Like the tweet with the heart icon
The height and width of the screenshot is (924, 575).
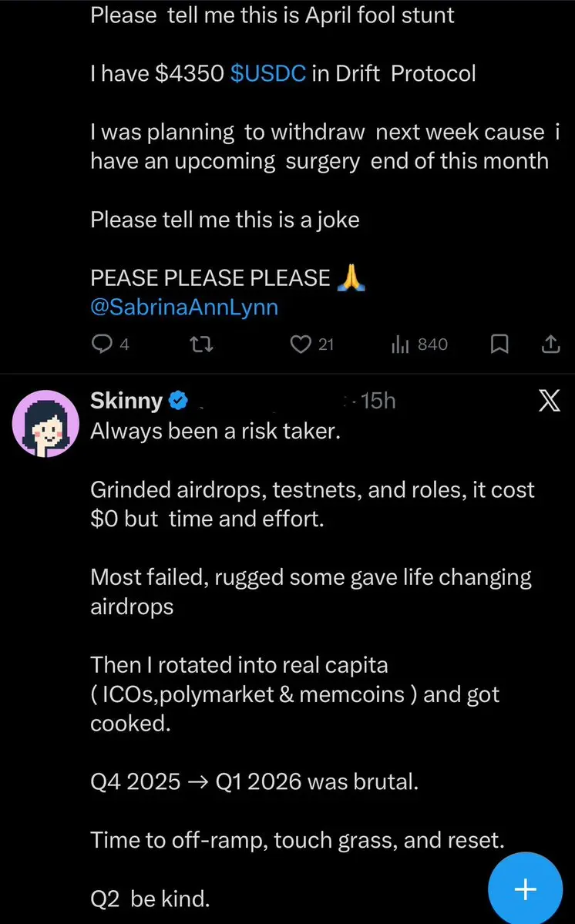(x=300, y=344)
